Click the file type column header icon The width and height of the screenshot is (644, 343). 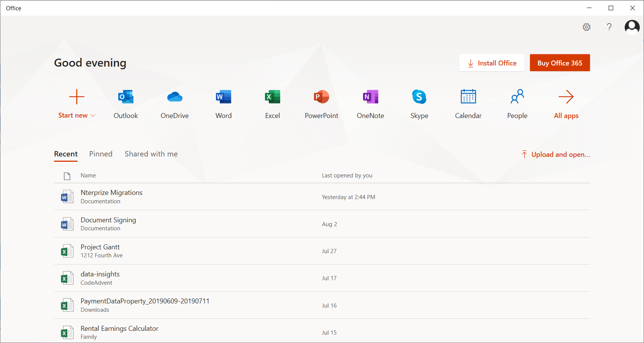67,176
